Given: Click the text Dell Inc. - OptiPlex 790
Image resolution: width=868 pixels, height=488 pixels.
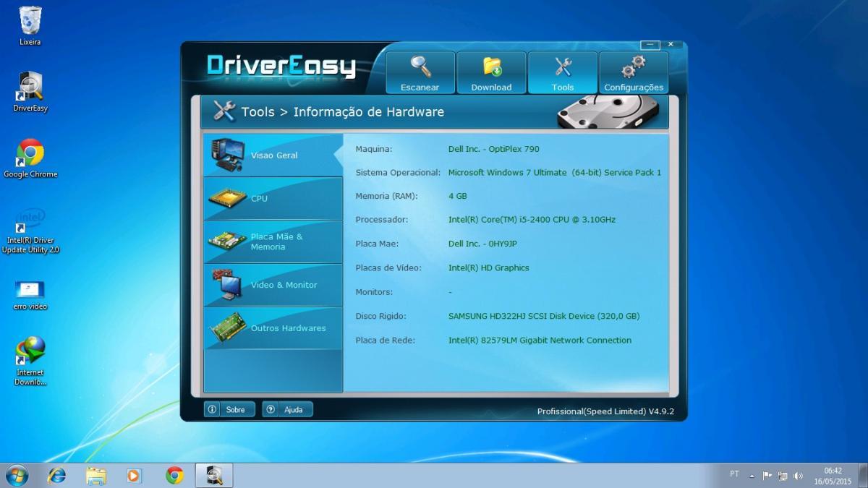Looking at the screenshot, I should pos(493,149).
